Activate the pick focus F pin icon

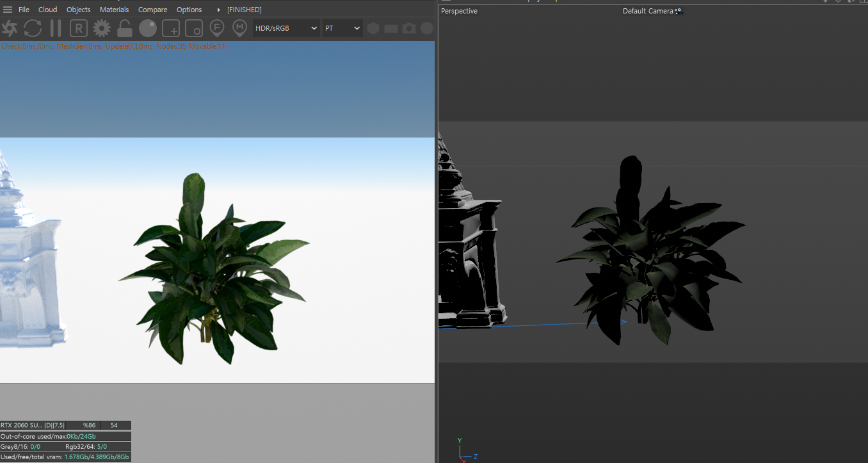(217, 28)
